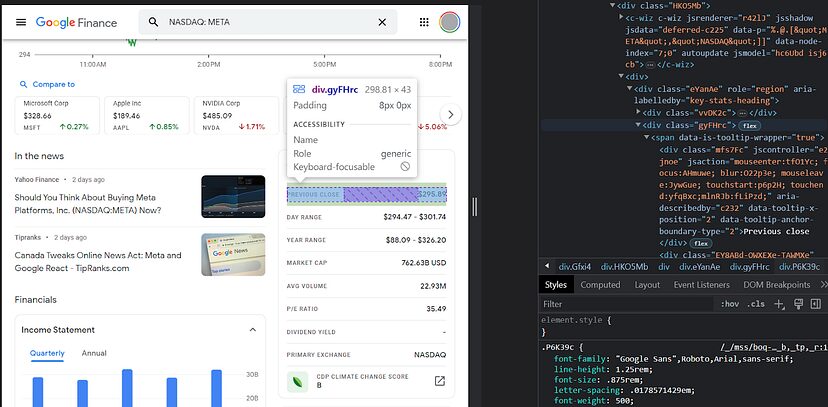
Task: Toggle the :hov element state panel
Action: point(730,304)
